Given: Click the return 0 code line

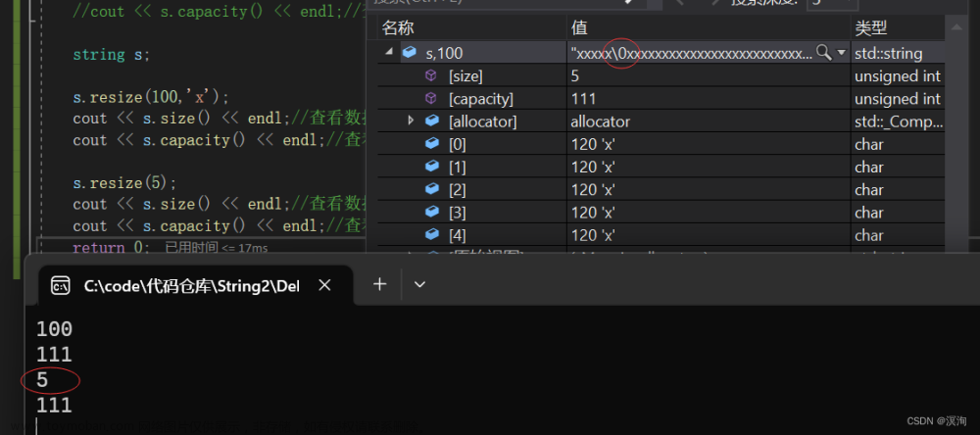Looking at the screenshot, I should [x=112, y=247].
